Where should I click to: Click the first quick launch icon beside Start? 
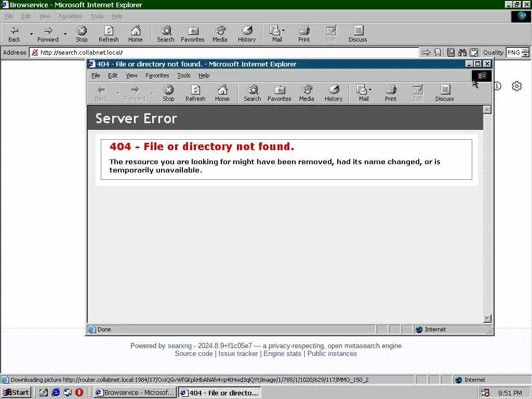[x=44, y=393]
